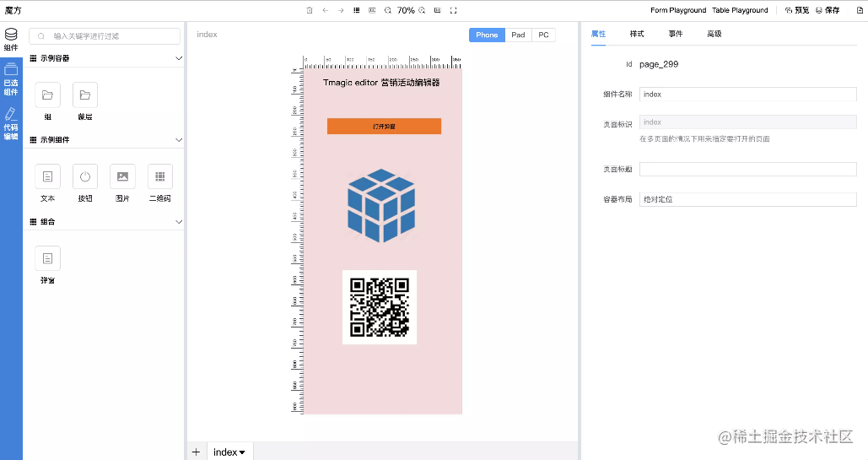Screen dimensions: 868x460
Task: Click the orange 打开弹窗 button on canvas
Action: [384, 127]
